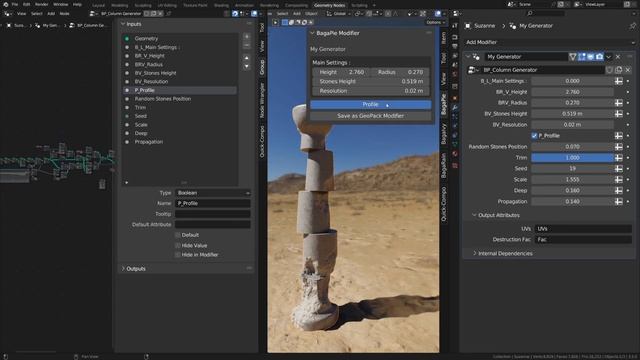Click the Tooltip text field
This screenshot has height=360, width=640.
(213, 214)
